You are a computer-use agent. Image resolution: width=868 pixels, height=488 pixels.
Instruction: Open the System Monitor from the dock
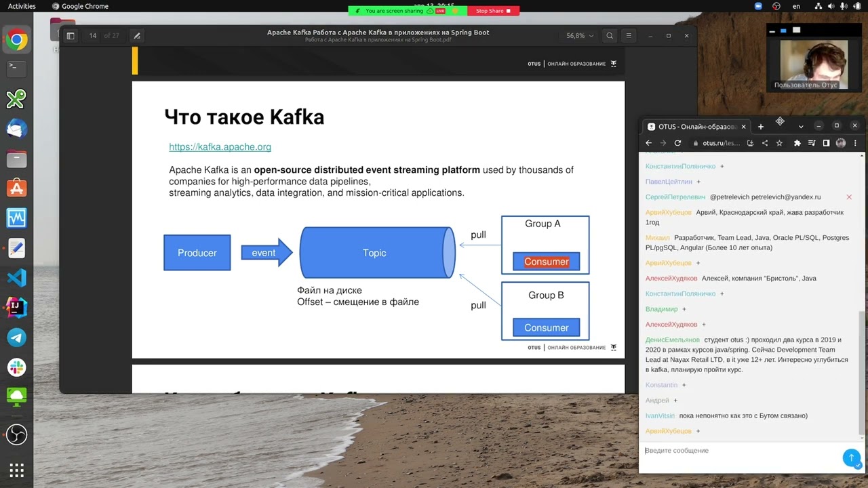[x=16, y=218]
